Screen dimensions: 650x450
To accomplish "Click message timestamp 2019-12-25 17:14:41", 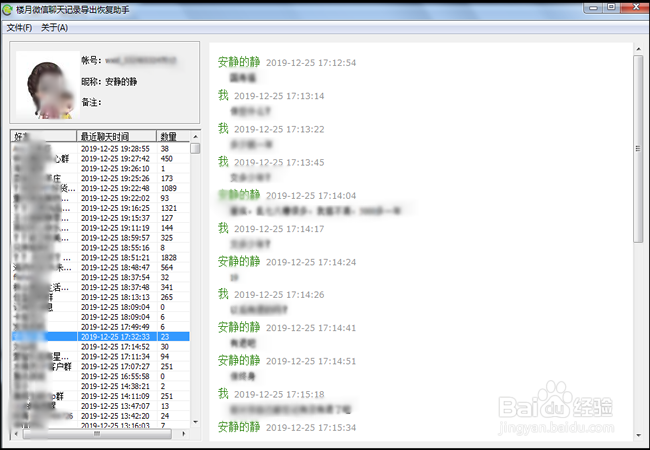I will [311, 328].
